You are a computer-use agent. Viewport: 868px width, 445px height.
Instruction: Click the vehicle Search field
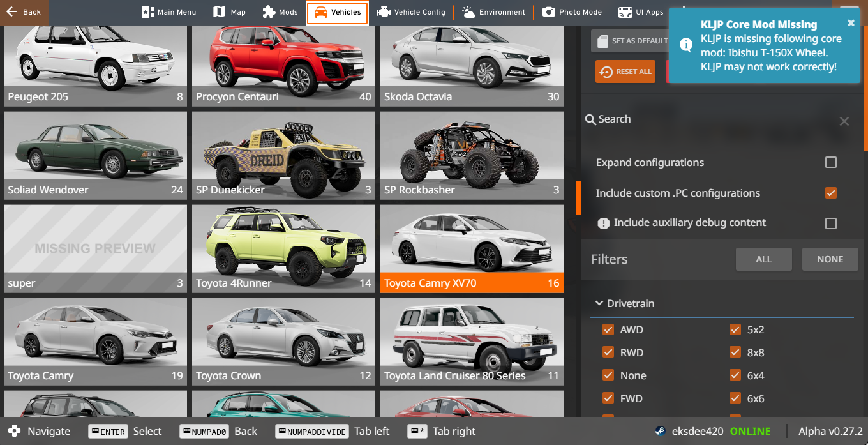click(x=704, y=119)
